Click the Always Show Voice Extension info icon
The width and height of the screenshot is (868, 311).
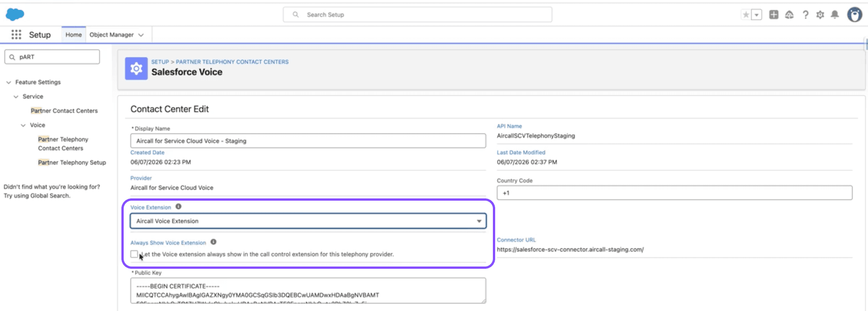213,242
